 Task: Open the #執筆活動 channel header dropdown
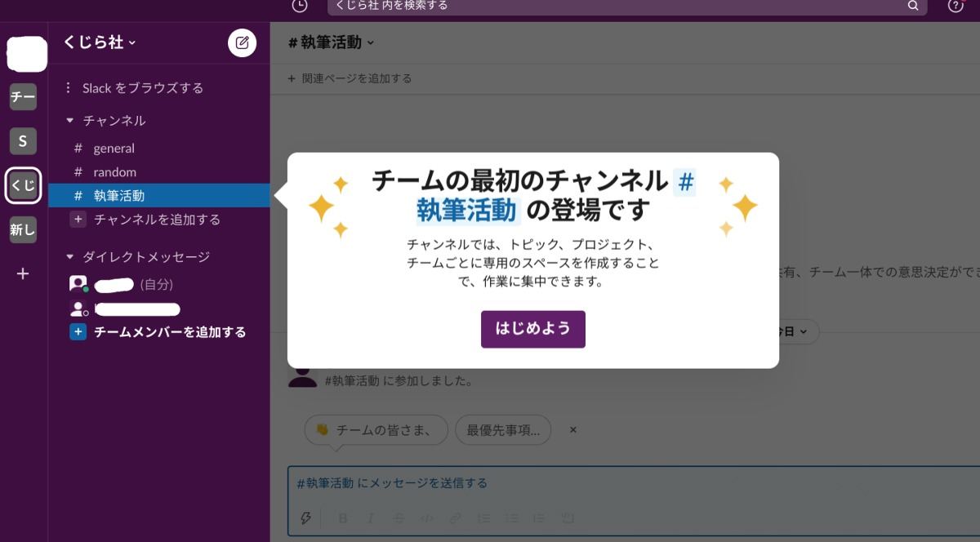[331, 42]
